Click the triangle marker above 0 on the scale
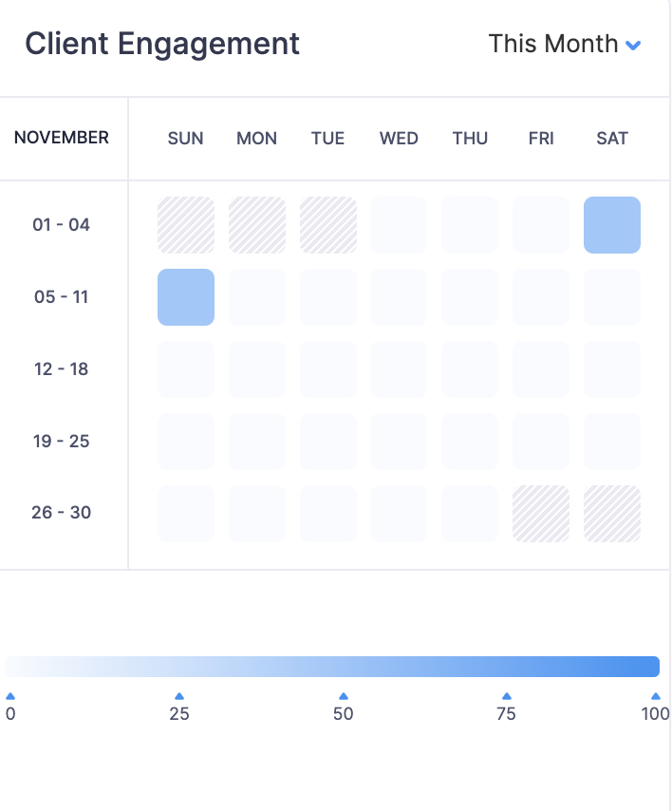672x811 pixels. click(10, 696)
